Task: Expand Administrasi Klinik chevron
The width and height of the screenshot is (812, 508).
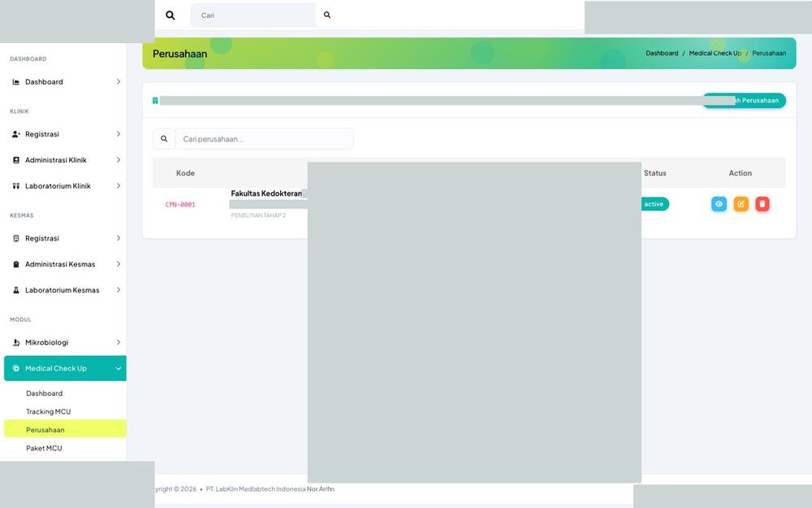Action: (118, 160)
